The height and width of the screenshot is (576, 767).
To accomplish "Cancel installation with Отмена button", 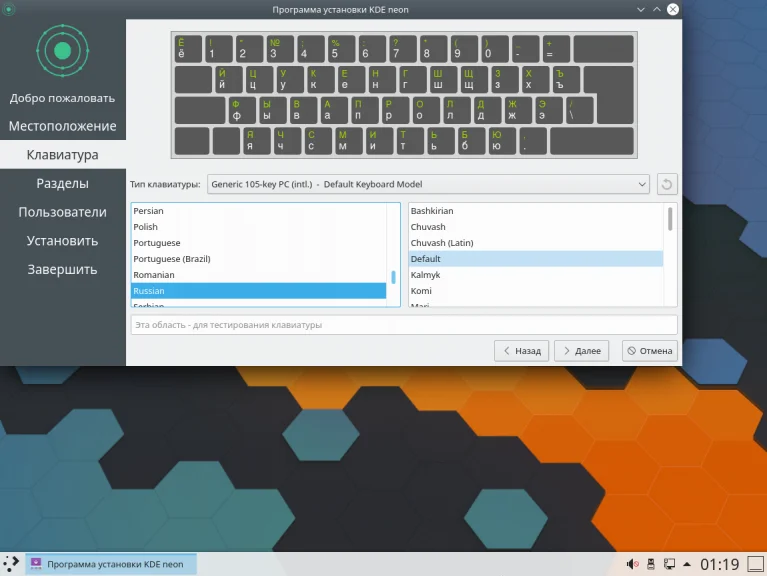I will coord(650,351).
